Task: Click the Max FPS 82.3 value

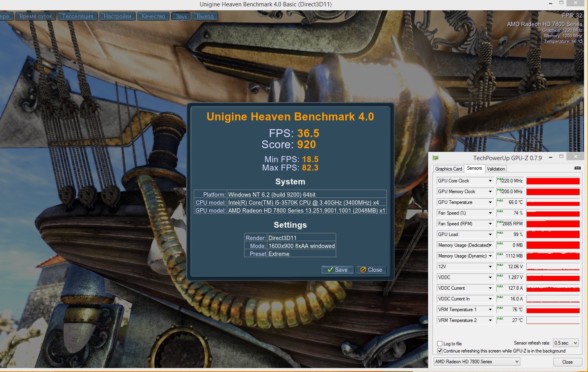Action: tap(310, 168)
